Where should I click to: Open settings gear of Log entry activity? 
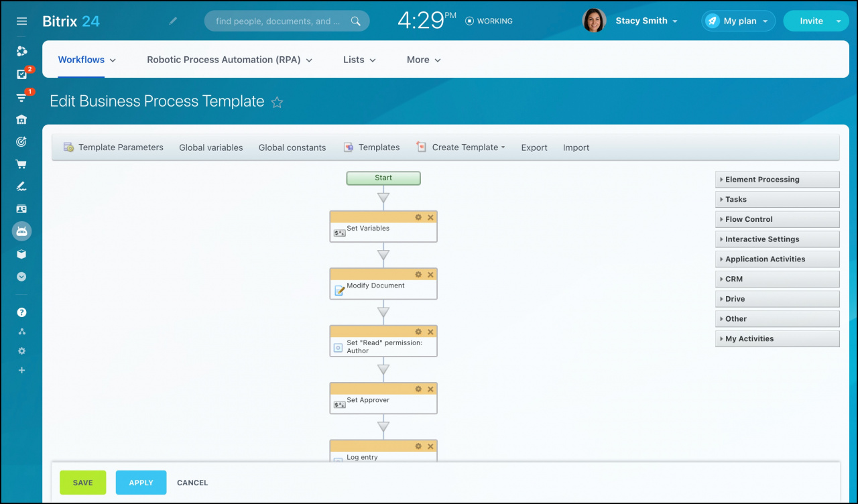coord(418,446)
